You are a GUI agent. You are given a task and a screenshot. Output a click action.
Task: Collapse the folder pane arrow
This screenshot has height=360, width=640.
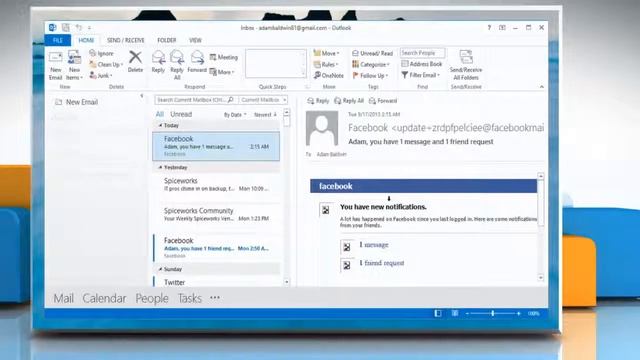point(142,96)
